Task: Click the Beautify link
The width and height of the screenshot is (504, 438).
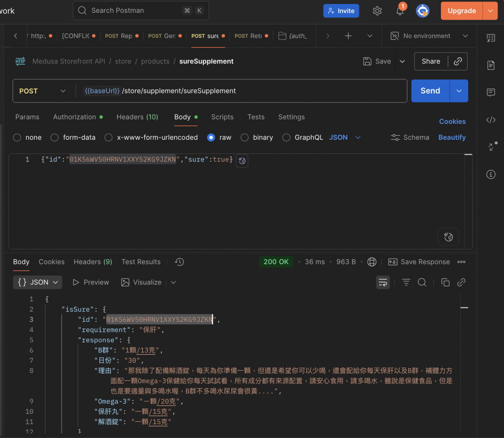Action: (x=452, y=137)
